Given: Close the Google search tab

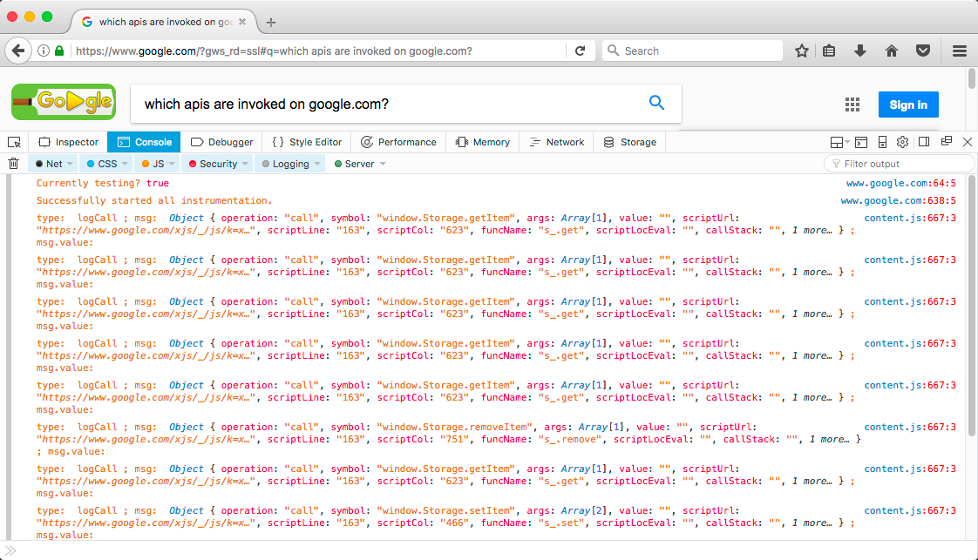Looking at the screenshot, I should tap(242, 22).
